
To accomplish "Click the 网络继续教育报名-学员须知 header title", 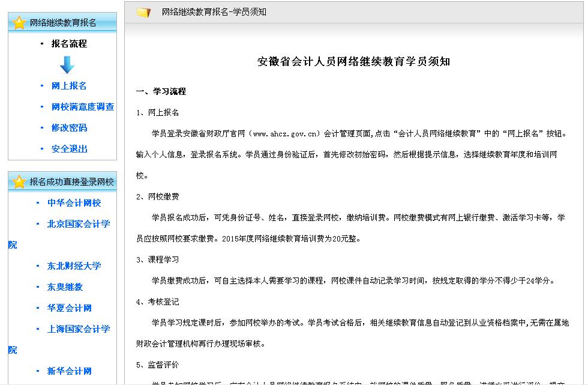I will tap(214, 12).
